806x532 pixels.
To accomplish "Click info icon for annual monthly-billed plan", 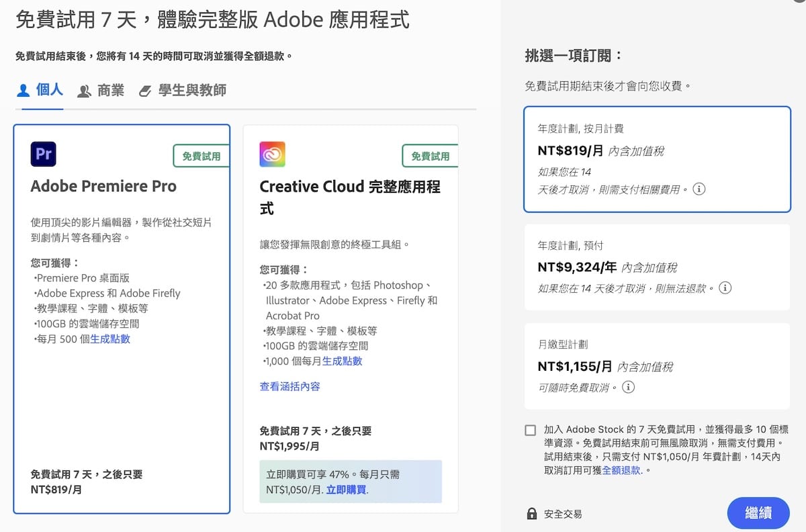I will (x=699, y=189).
